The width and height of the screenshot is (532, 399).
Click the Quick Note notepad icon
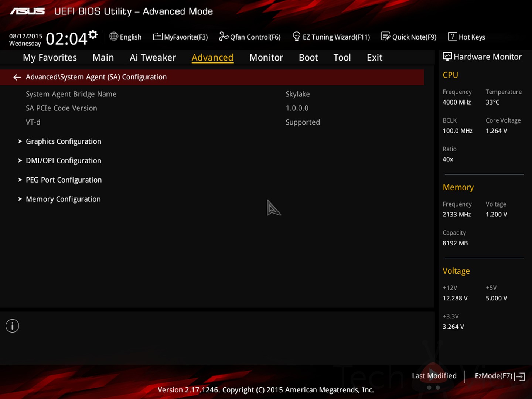(386, 36)
